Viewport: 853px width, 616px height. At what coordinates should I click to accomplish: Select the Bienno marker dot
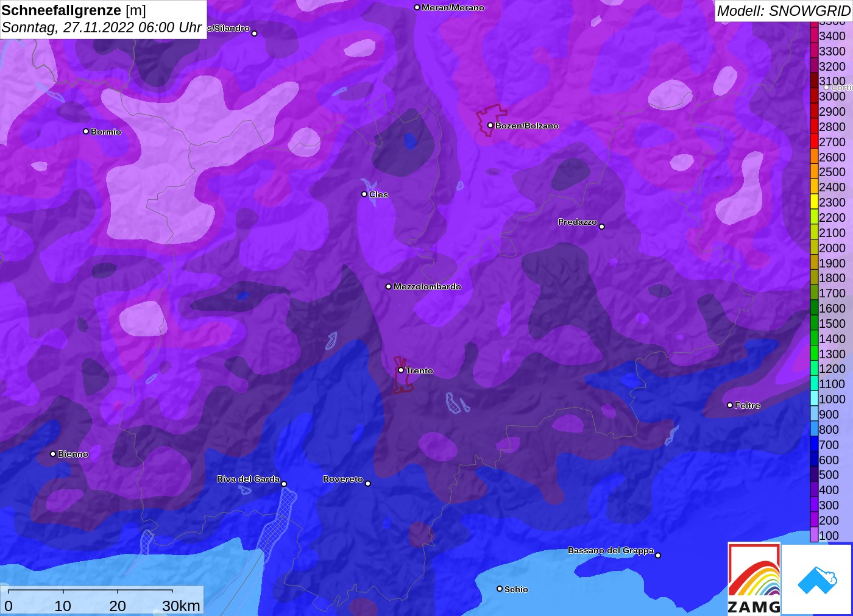pos(53,454)
